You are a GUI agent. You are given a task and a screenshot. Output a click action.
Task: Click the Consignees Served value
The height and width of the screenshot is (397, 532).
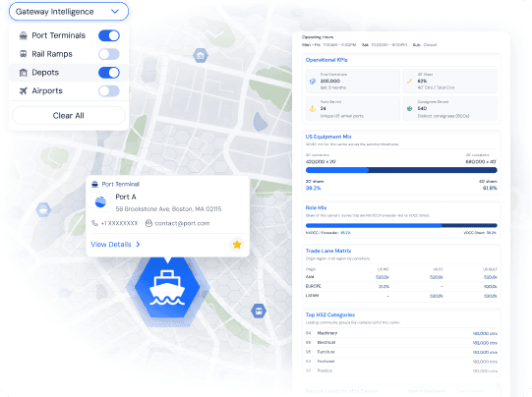422,108
